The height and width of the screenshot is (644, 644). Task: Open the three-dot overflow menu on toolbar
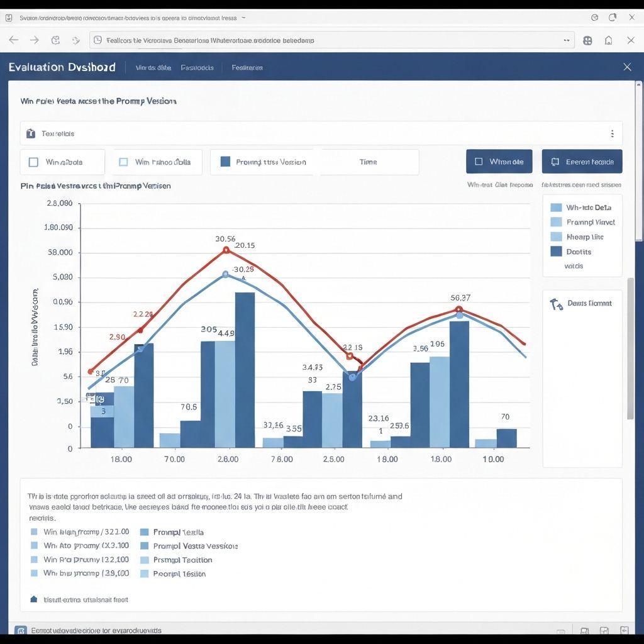point(612,133)
